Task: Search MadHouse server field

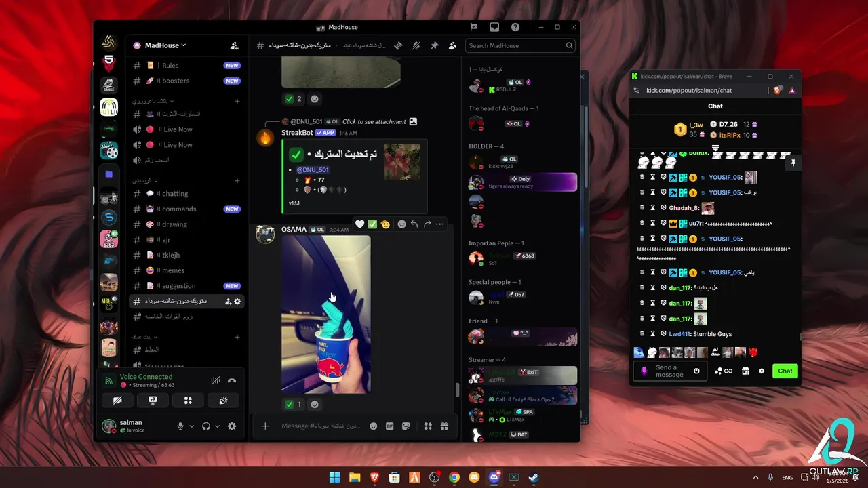Action: [521, 45]
